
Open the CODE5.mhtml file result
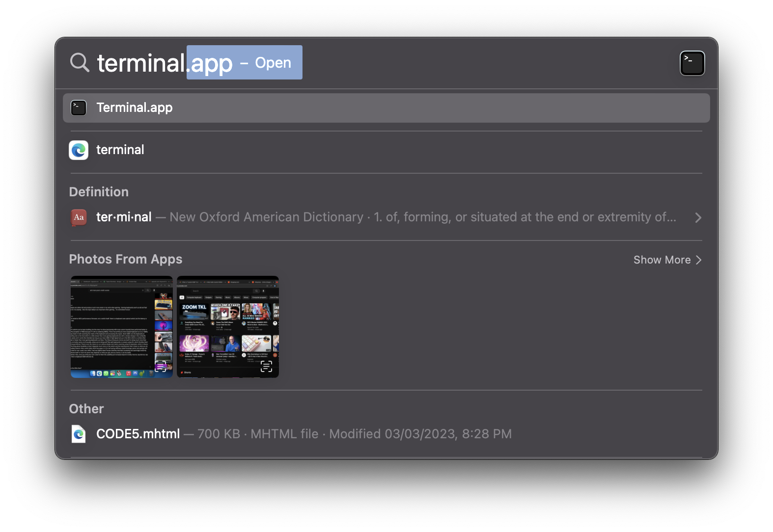tap(386, 434)
